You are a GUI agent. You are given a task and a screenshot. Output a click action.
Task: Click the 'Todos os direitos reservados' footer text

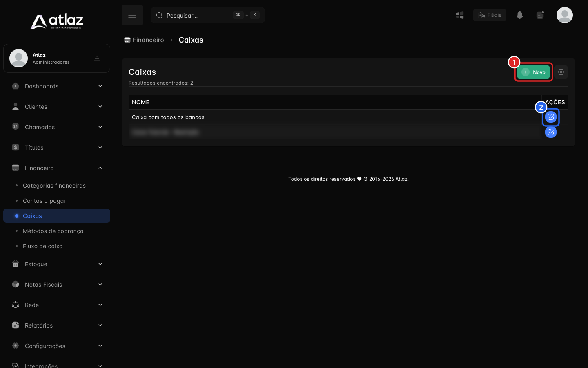(x=348, y=179)
